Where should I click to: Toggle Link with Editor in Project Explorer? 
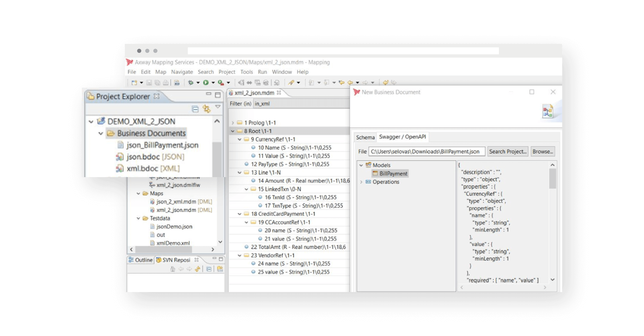point(206,108)
